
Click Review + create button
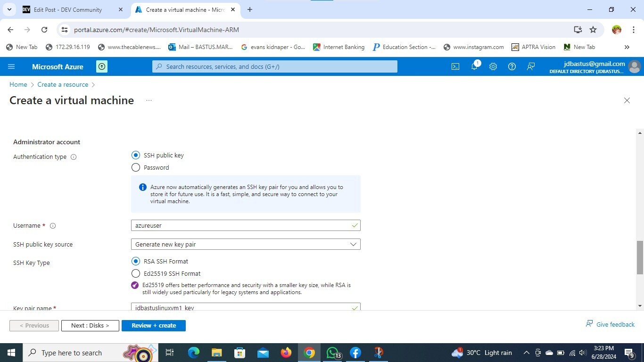pos(154,326)
